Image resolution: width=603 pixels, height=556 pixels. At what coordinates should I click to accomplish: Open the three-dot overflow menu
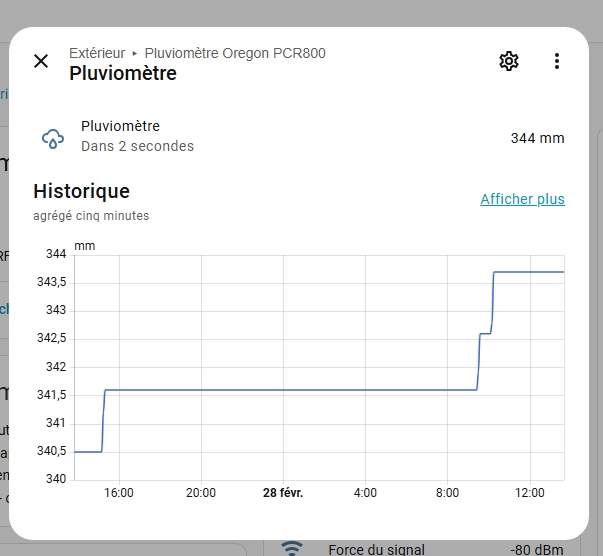[557, 61]
